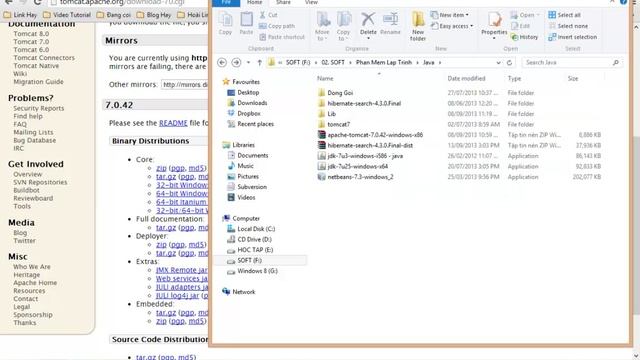Sort by the Date modified column header
Viewport: 640px width, 360px height.
(466, 78)
